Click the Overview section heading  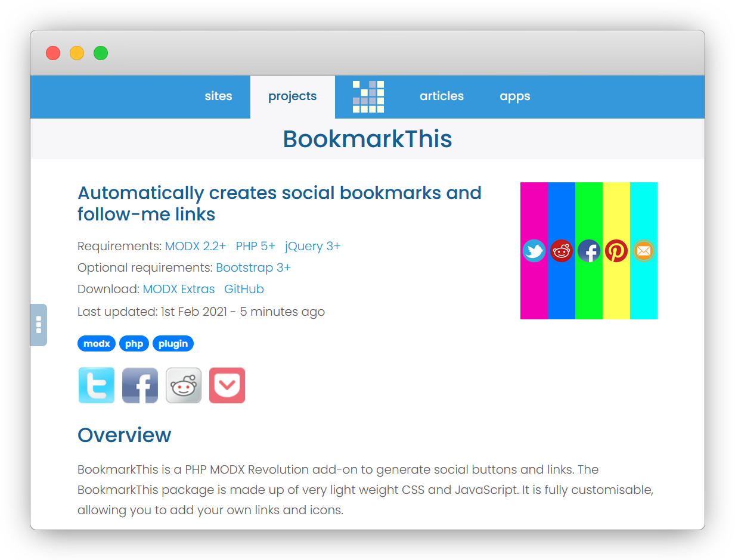[125, 435]
